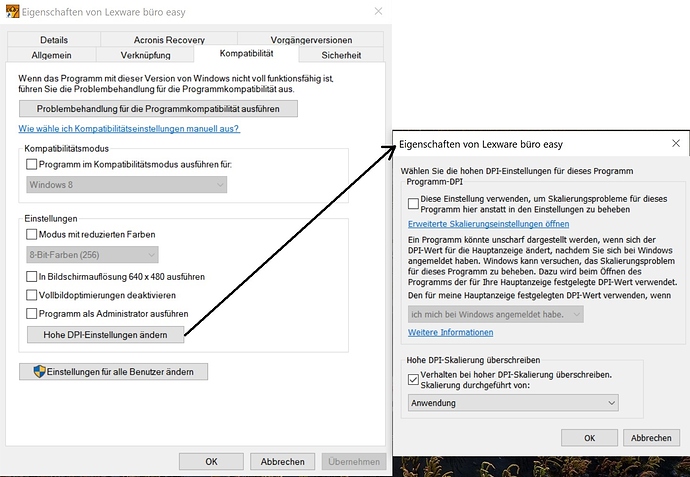Open the 'ich mich bei Windows angemeldet habe' dropdown
This screenshot has height=477, width=690.
[x=495, y=314]
